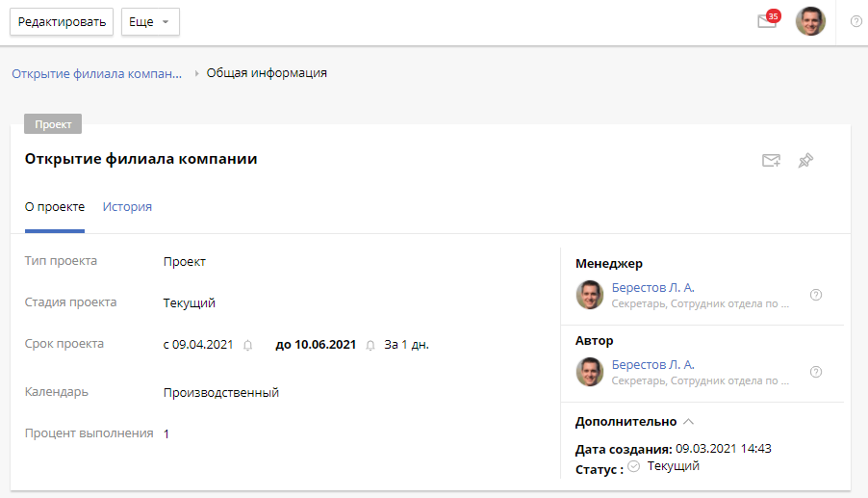Click the bell next to end date 10.06.2021
Image resolution: width=868 pixels, height=498 pixels.
tap(370, 345)
